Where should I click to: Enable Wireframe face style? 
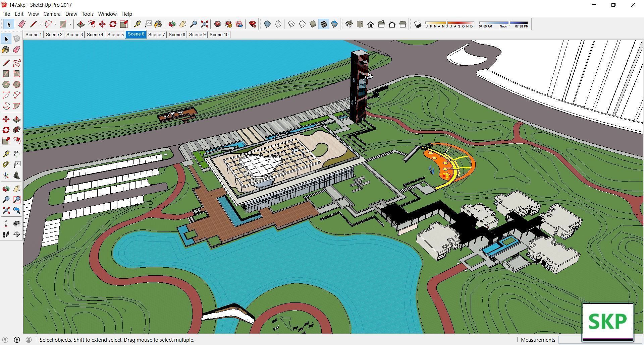pyautogui.click(x=291, y=24)
